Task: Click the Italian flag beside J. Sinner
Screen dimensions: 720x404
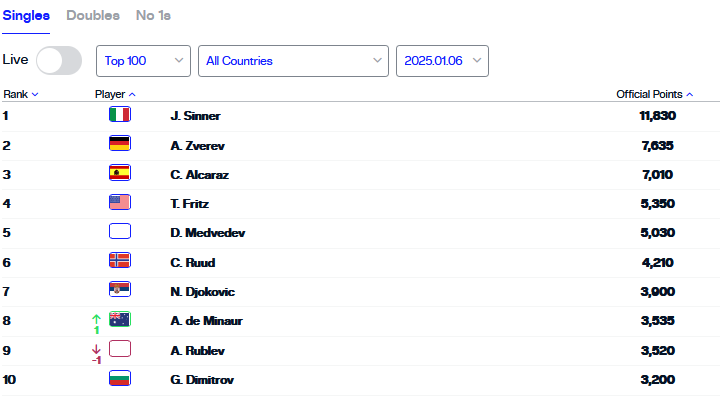Action: tap(119, 115)
